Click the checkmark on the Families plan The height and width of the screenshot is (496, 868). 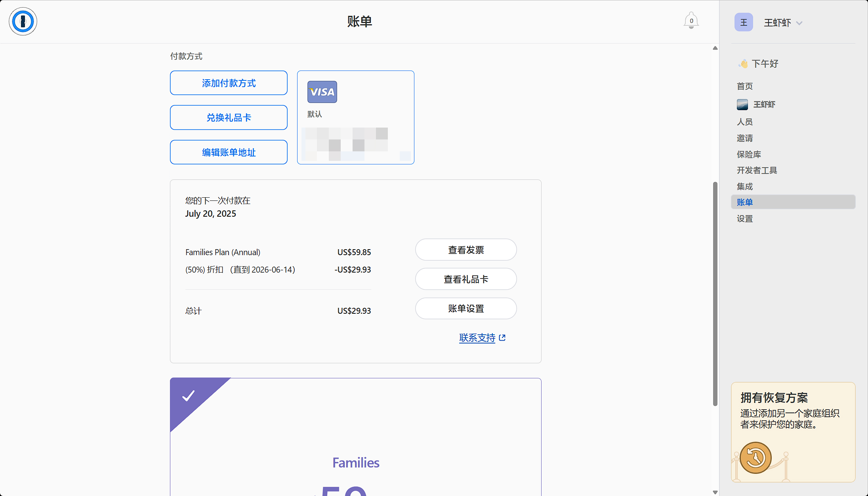(189, 395)
